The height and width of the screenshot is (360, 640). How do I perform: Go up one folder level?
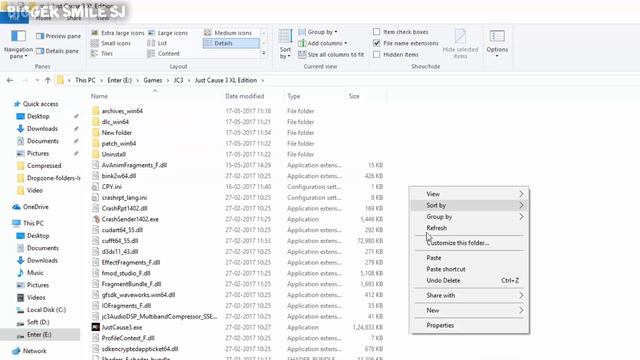48,80
